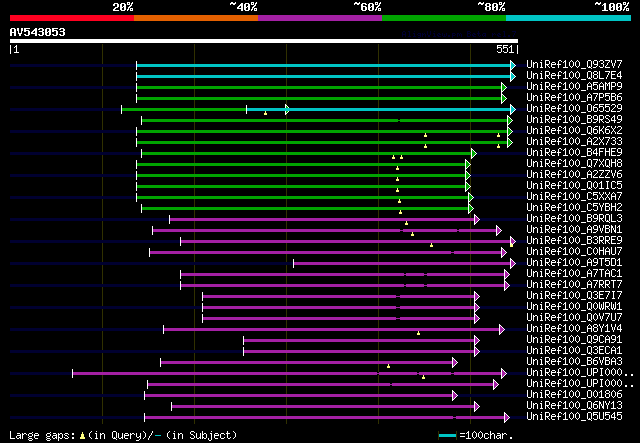Open hit UniRef100_Q3E7I7
The image size is (640, 443).
click(x=574, y=296)
